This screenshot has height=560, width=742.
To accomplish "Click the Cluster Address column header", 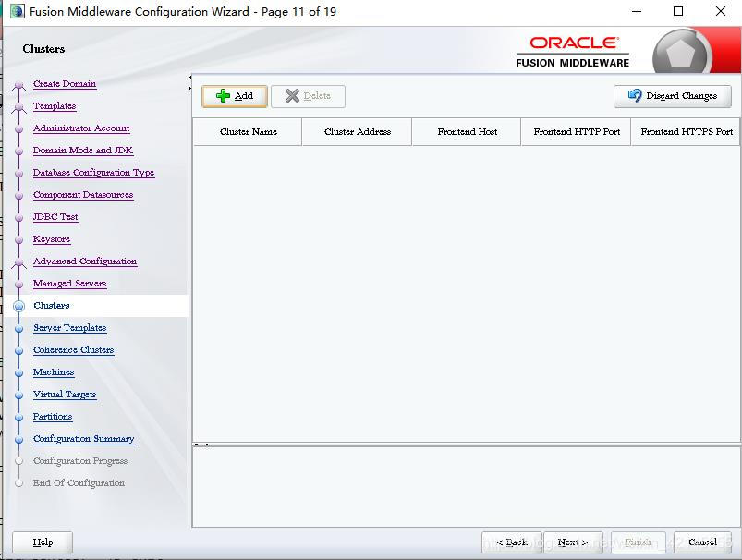I will [358, 132].
